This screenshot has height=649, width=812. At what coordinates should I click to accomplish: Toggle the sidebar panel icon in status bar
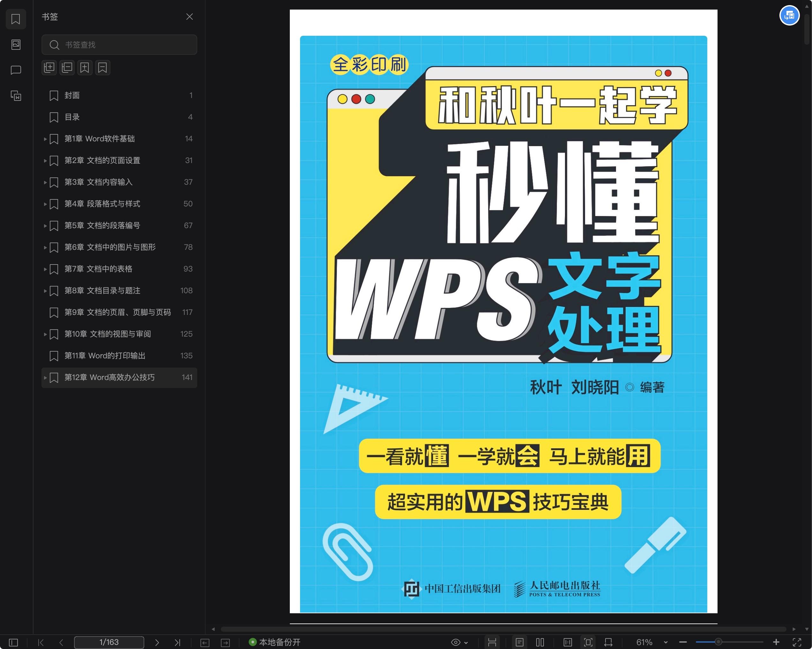(x=13, y=642)
